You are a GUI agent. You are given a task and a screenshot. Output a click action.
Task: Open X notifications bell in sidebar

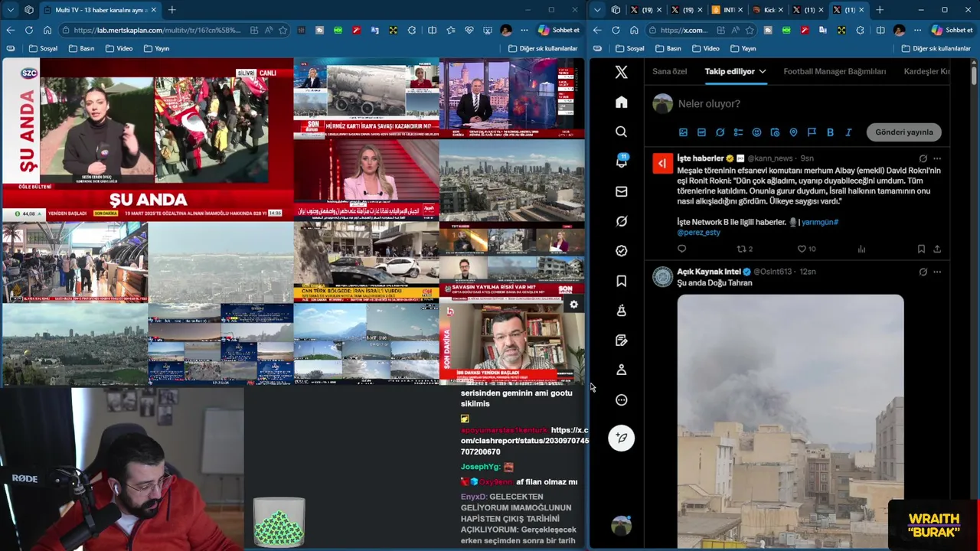tap(621, 161)
